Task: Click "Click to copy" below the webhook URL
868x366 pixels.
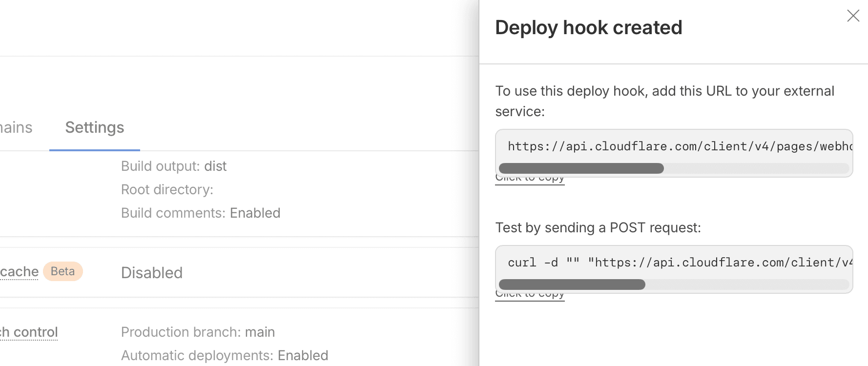Action: pos(530,180)
